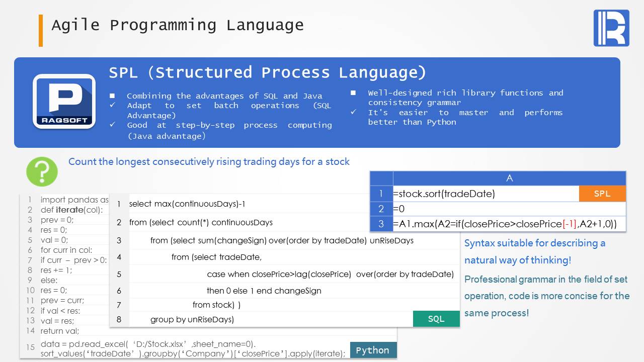Click column header A in SPL grid
The width and height of the screenshot is (644, 362).
(509, 178)
